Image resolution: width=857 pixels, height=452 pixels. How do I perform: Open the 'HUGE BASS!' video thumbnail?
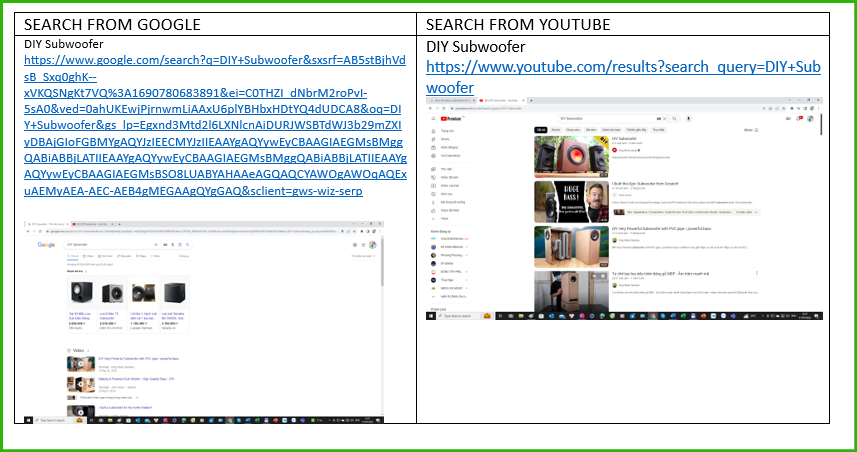pos(571,202)
